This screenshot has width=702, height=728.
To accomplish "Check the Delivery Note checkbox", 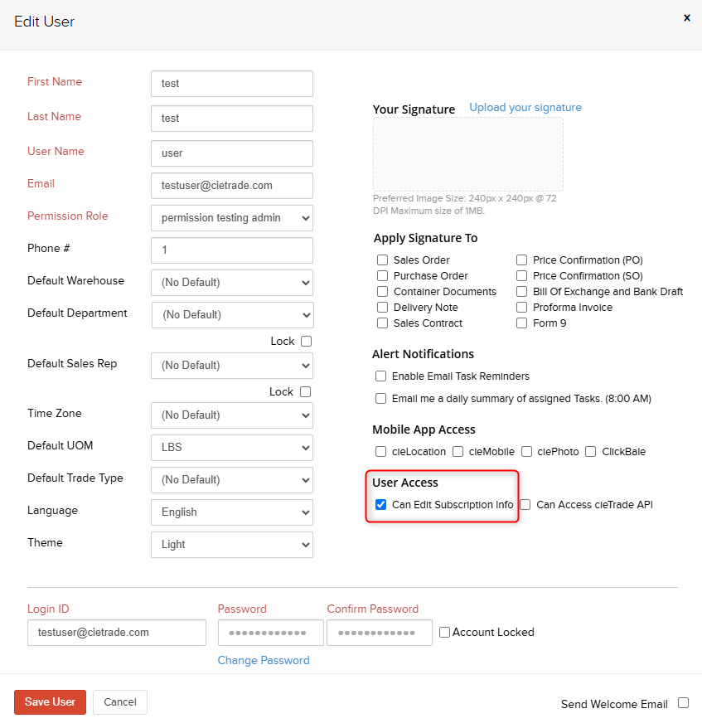I will coord(382,308).
